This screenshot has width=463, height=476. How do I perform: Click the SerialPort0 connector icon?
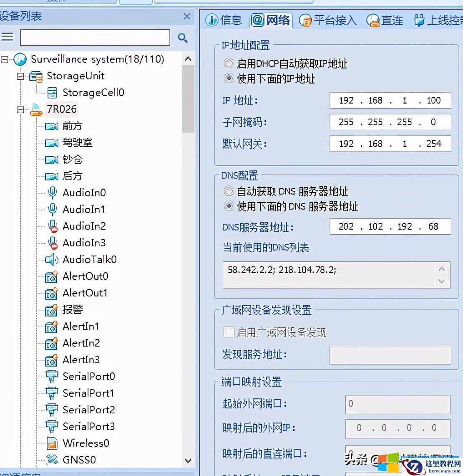(x=52, y=377)
